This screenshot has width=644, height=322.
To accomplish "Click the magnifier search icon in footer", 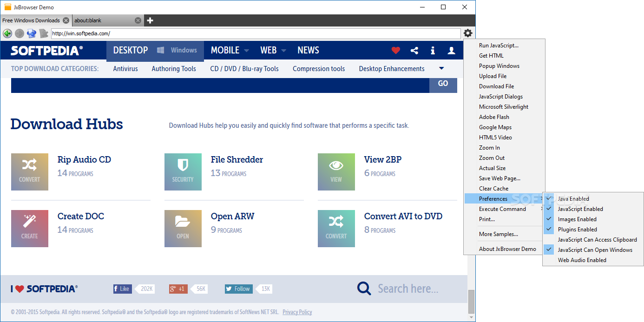I will (364, 289).
